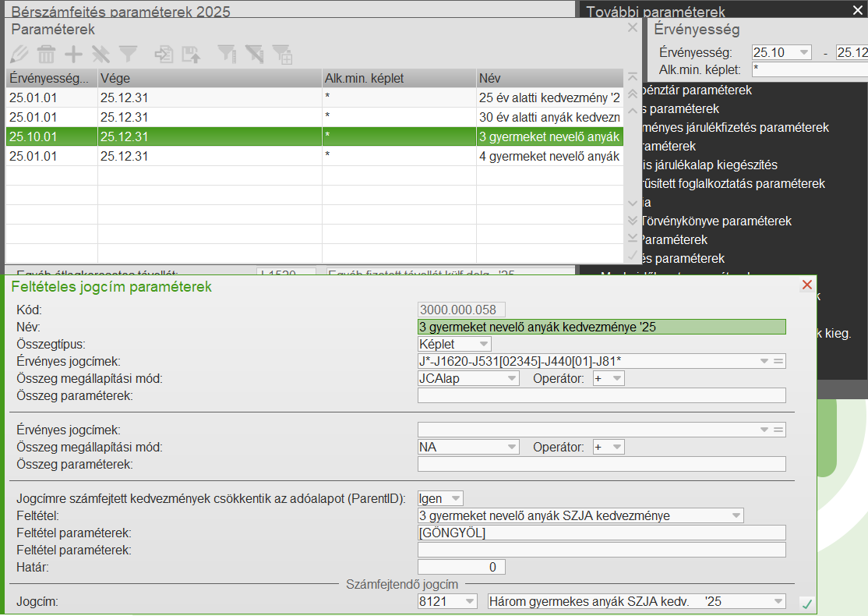Viewport: 868px width, 616px height.
Task: Open the Operátor dropdown next to JCAlap
Action: (617, 378)
